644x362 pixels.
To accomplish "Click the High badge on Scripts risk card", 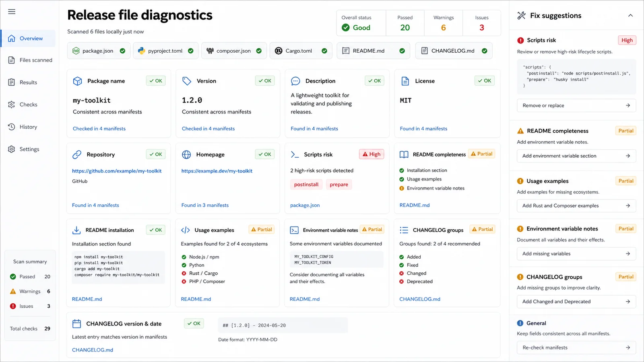I will pos(372,154).
